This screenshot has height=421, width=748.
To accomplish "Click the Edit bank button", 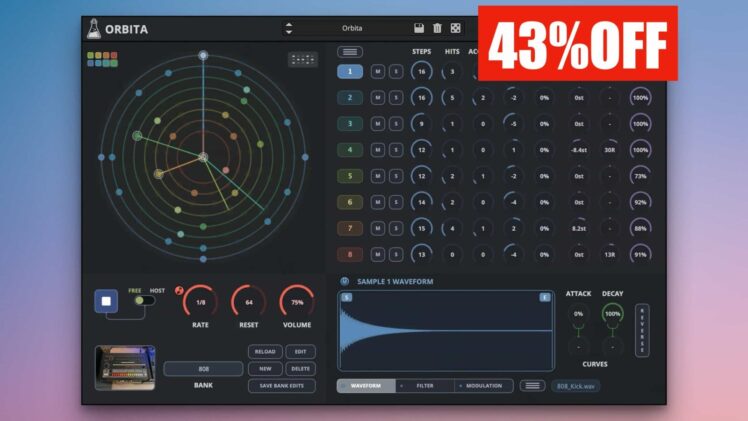I will tap(300, 351).
